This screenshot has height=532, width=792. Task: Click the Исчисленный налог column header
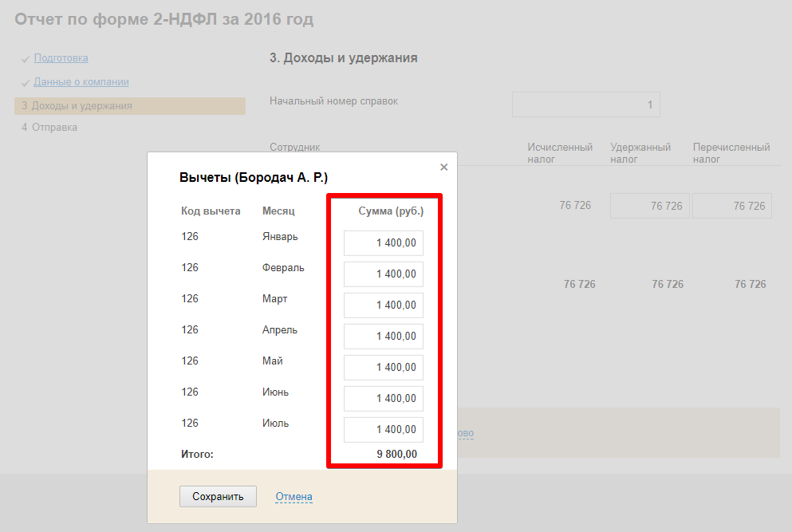click(560, 153)
